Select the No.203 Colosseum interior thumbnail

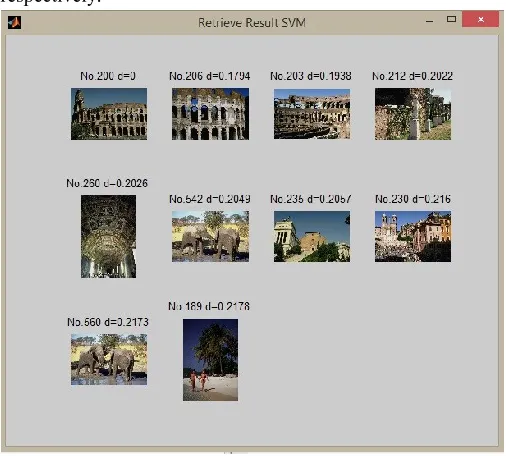click(312, 114)
